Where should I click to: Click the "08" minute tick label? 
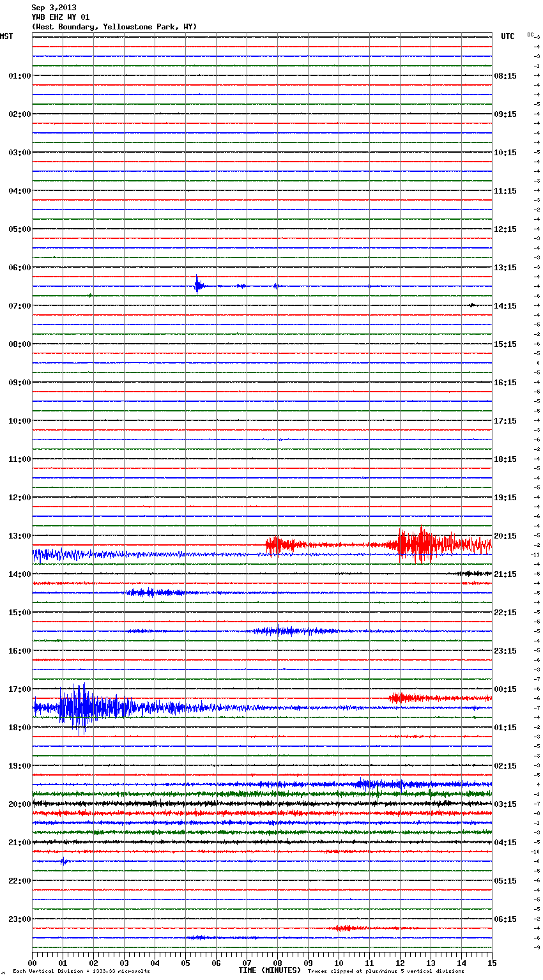click(277, 963)
